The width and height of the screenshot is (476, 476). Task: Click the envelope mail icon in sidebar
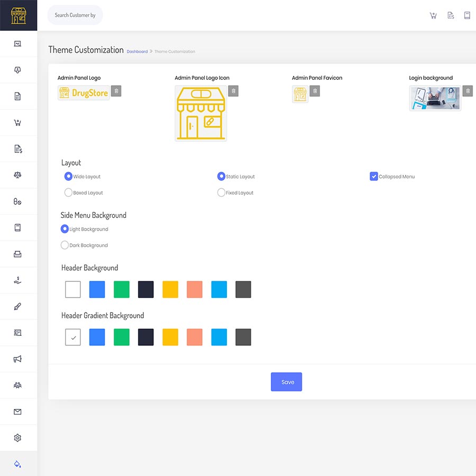tap(17, 411)
